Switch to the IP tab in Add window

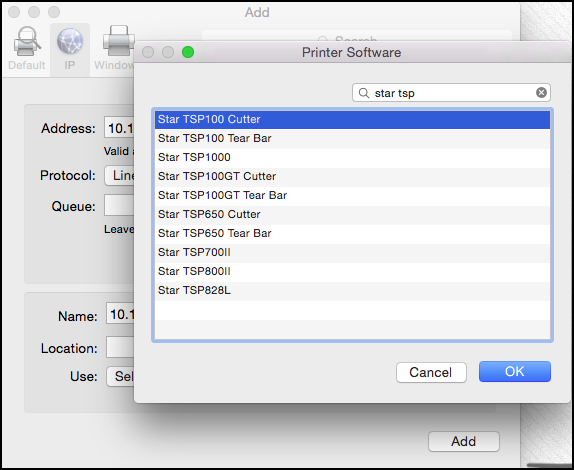coord(70,49)
